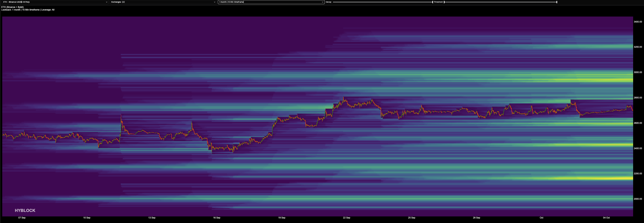Click the ETH (Binance + Bybit) chart title

coord(13,7)
